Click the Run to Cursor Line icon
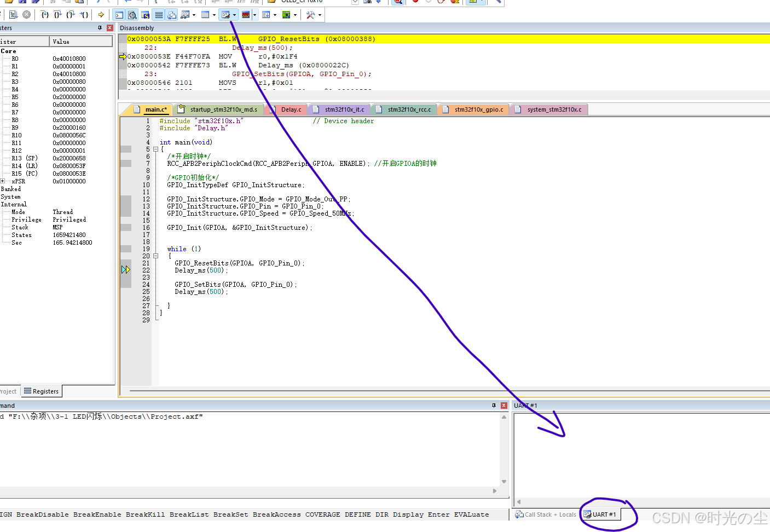 pos(84,15)
